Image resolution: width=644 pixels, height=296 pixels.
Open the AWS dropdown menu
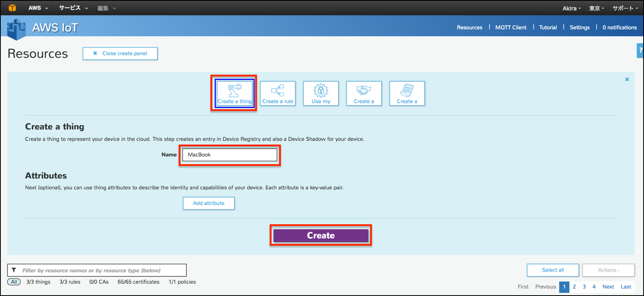[38, 8]
